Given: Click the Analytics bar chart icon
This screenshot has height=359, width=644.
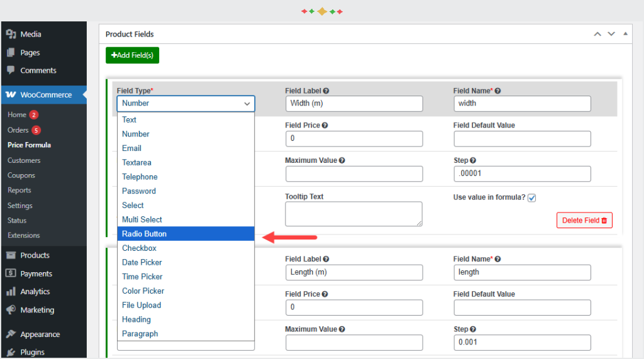Looking at the screenshot, I should click(x=11, y=292).
